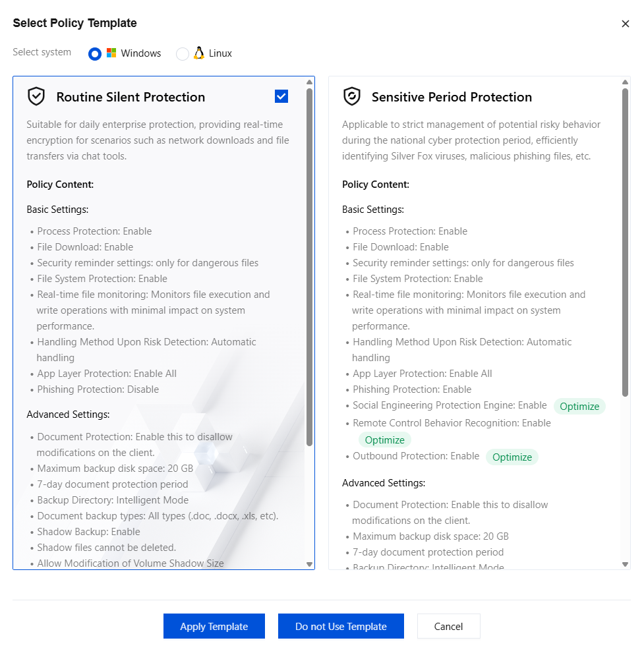Click the Apply Template button
644x659 pixels.
(x=214, y=626)
